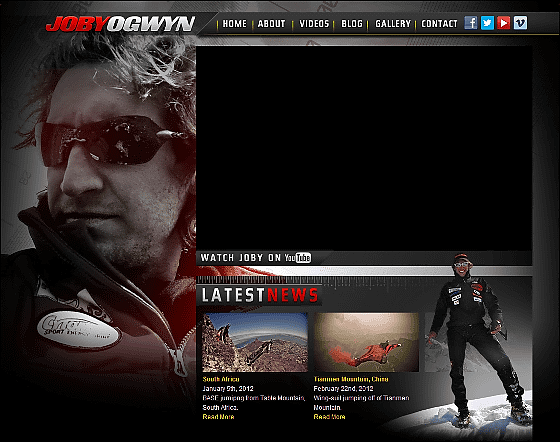
Task: Open the Contact page
Action: pos(439,24)
